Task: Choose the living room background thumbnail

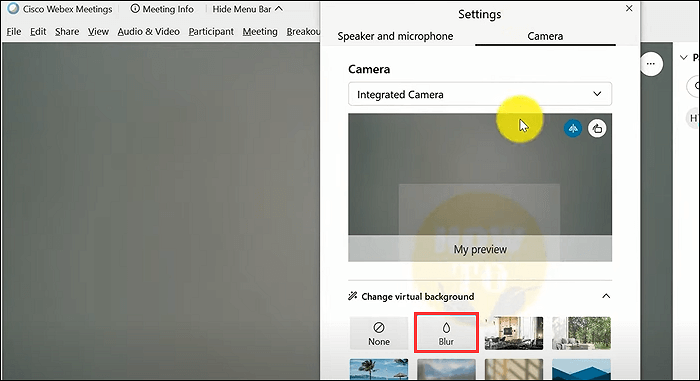Action: click(514, 333)
